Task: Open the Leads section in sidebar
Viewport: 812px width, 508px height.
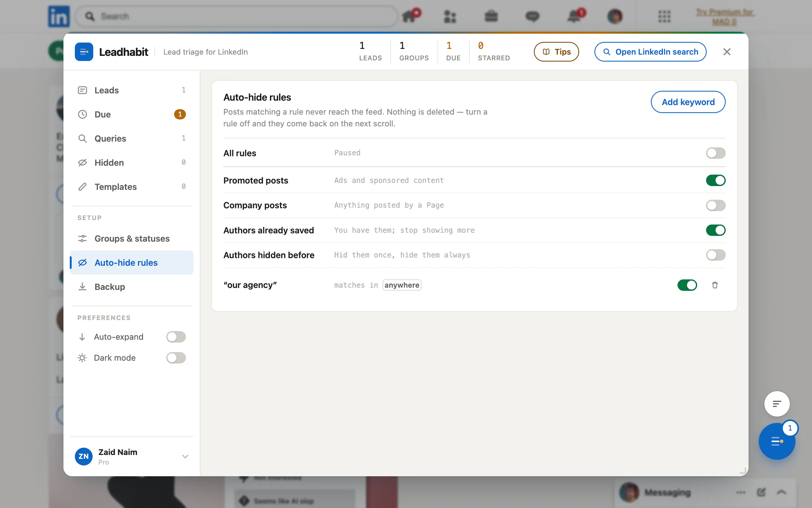Action: pyautogui.click(x=132, y=90)
